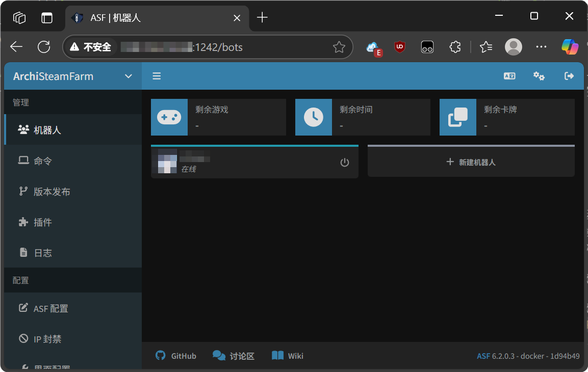
Task: Bookmark page with star icon
Action: pyautogui.click(x=339, y=47)
